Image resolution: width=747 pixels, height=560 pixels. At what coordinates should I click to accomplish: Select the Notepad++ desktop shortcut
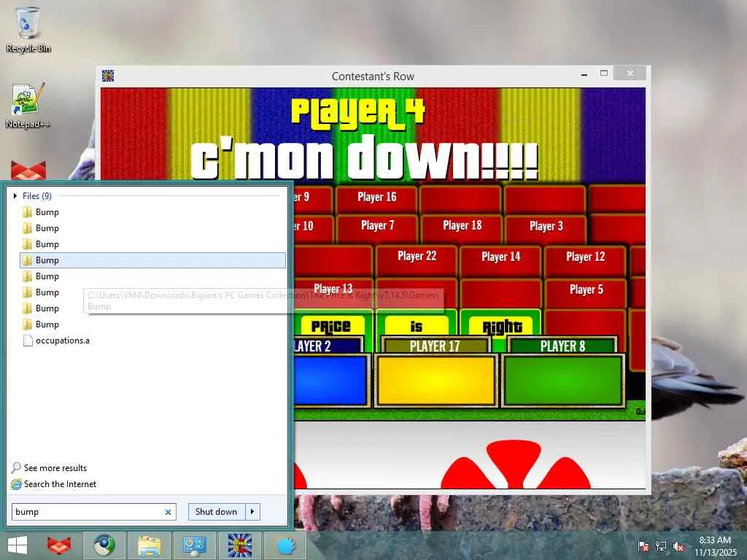tap(28, 105)
